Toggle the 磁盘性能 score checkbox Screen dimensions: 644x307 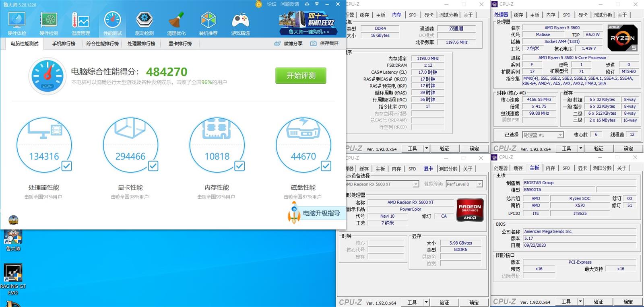326,166
